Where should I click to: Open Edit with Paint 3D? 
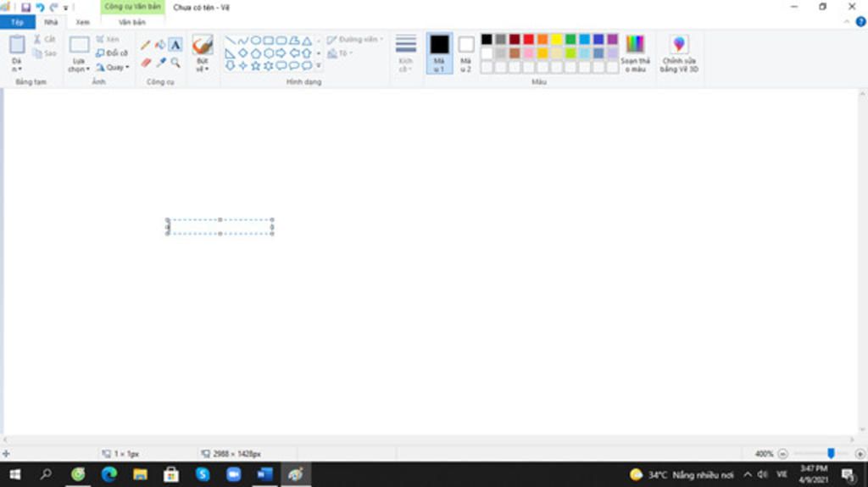coord(679,53)
